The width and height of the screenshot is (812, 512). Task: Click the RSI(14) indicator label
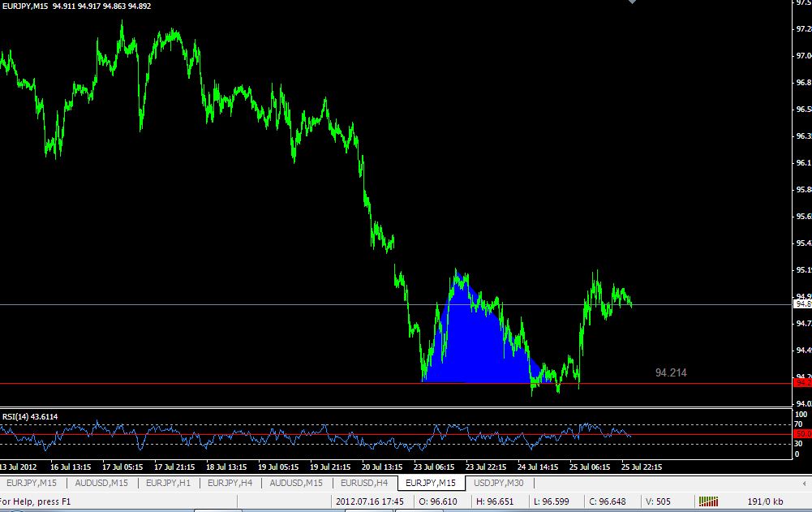(x=30, y=416)
